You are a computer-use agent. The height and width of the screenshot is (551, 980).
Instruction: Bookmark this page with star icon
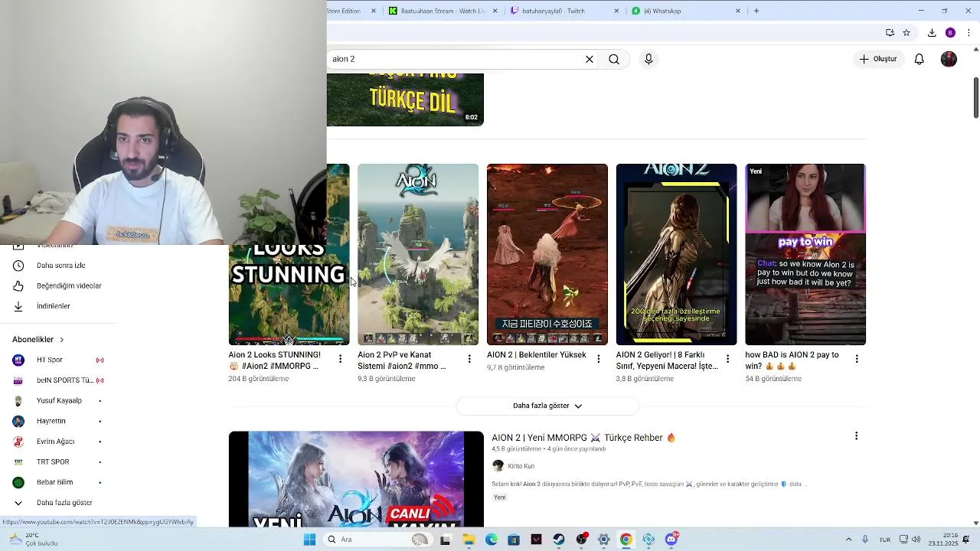(x=906, y=32)
